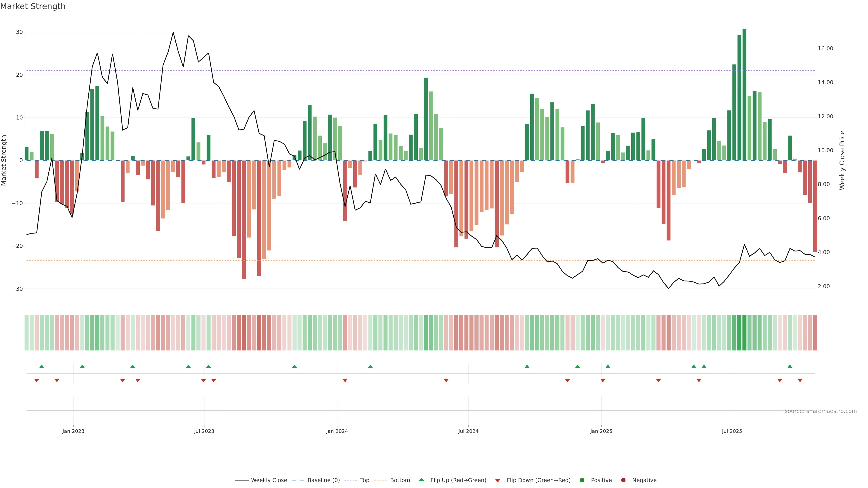Click the leftmost red flip-down triangle marker
868x488 pixels.
37,380
